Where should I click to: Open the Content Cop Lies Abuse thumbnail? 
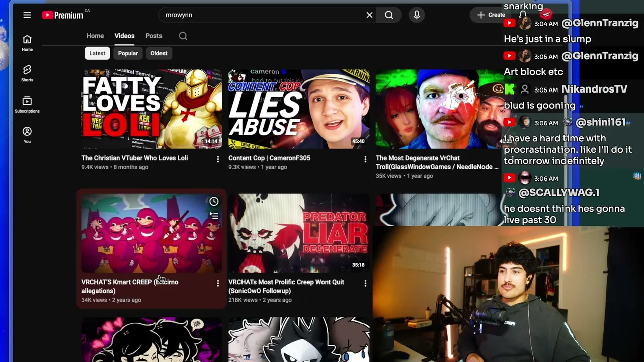(299, 109)
